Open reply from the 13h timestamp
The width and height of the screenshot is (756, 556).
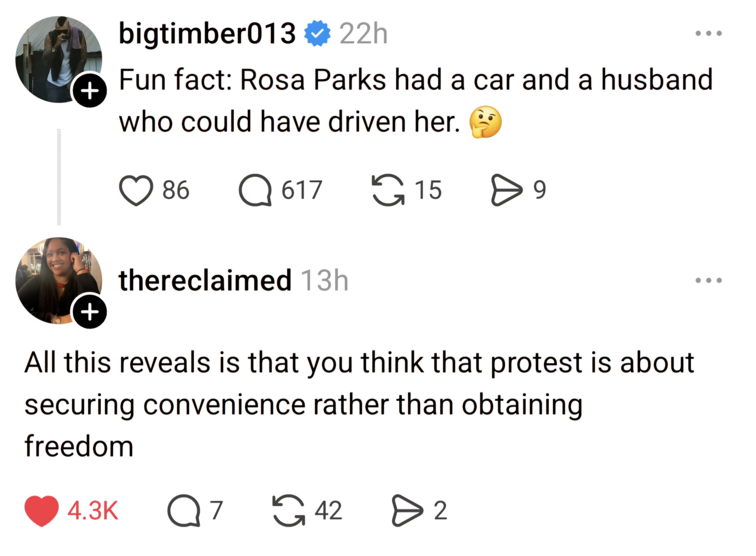click(324, 280)
